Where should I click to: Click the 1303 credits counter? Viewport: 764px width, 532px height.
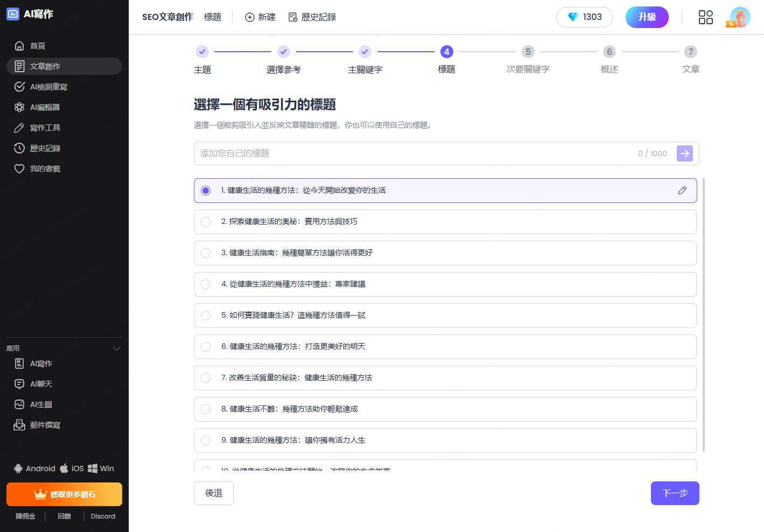point(584,17)
